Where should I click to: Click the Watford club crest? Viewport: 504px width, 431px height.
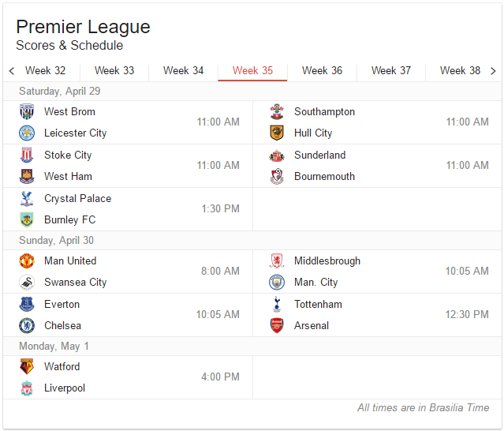tap(27, 367)
